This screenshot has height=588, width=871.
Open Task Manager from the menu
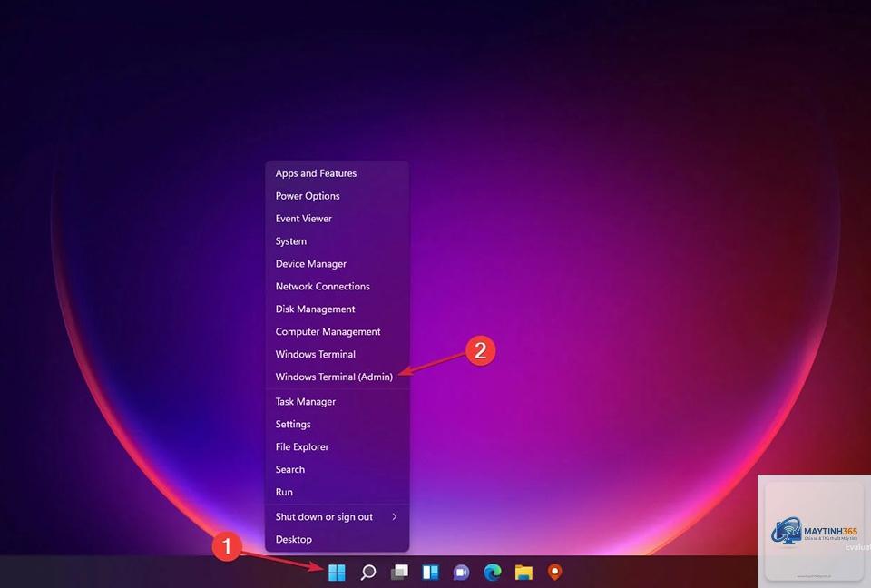pyautogui.click(x=338, y=402)
